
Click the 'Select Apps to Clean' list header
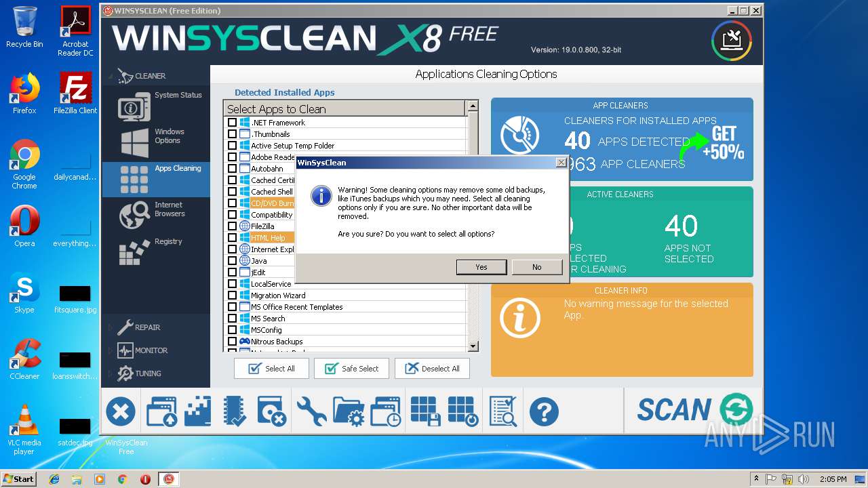tap(344, 108)
